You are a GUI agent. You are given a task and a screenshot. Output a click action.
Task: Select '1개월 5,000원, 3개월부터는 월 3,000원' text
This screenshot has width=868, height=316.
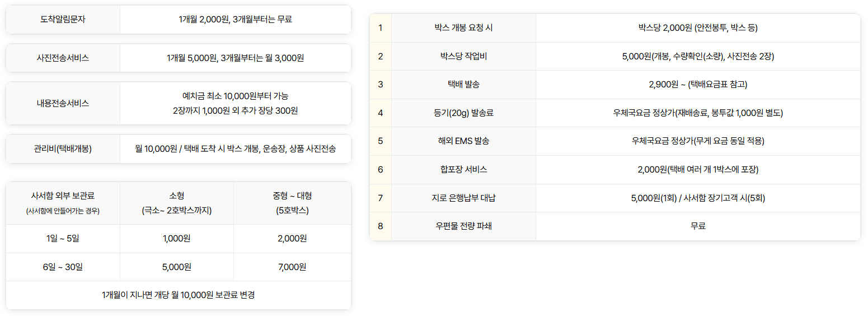pyautogui.click(x=236, y=58)
